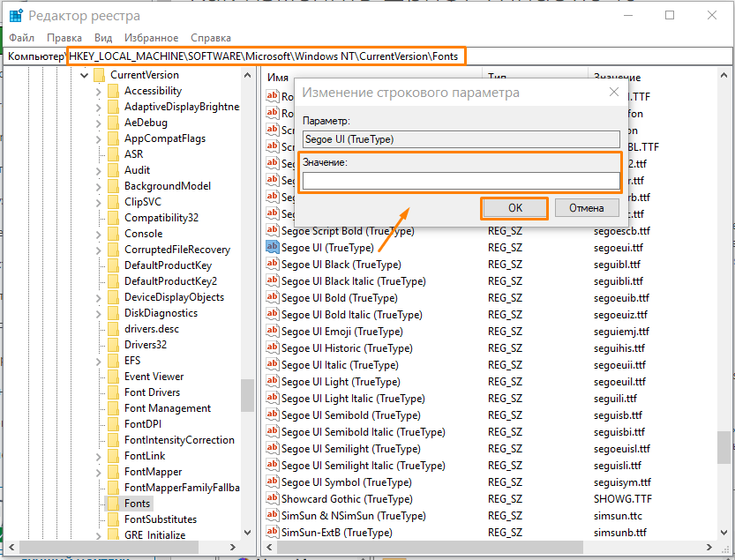Click string icon of Segoe UI Historic
735x560 pixels.
tap(273, 347)
